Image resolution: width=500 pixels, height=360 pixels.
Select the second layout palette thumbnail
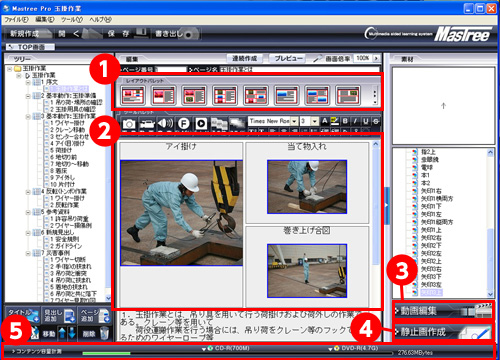coord(163,95)
